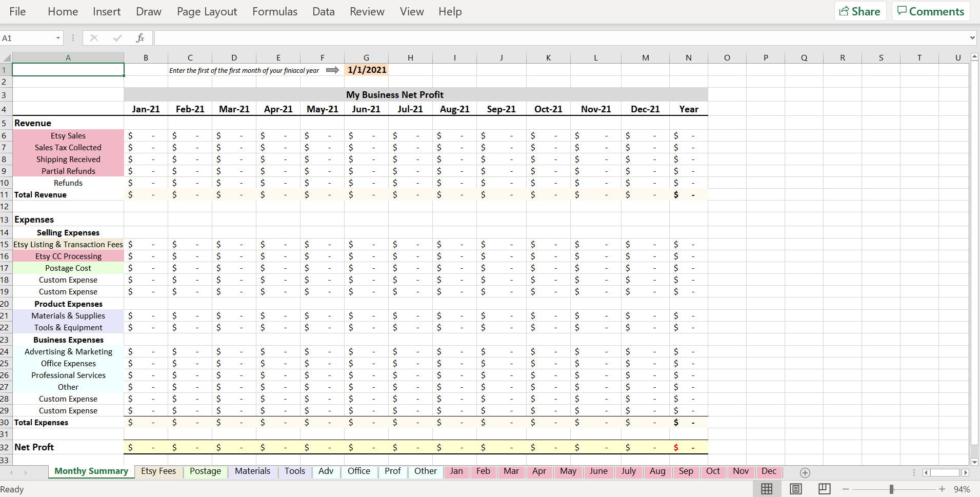Screen dimensions: 980x497
Task: Select the Dec sheet tab
Action: pyautogui.click(x=768, y=471)
